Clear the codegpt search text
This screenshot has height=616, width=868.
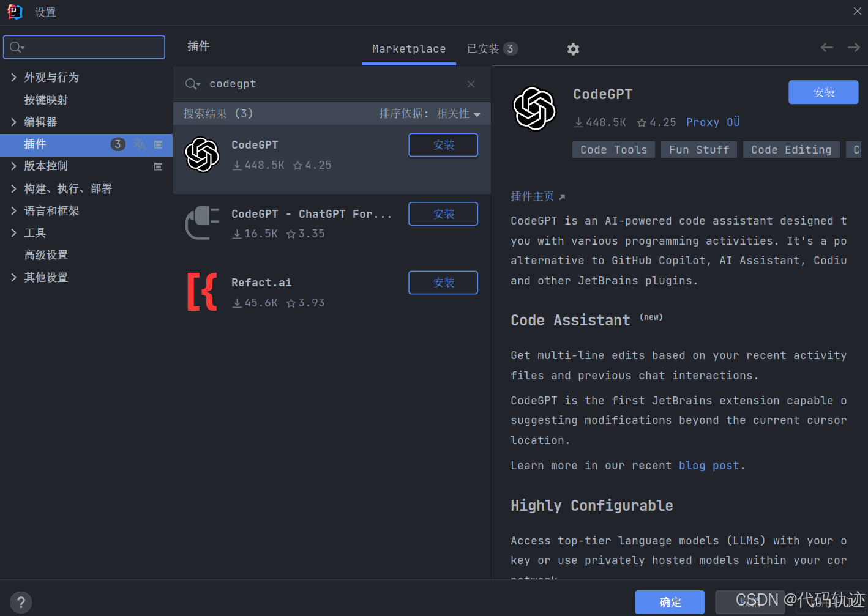pos(471,84)
